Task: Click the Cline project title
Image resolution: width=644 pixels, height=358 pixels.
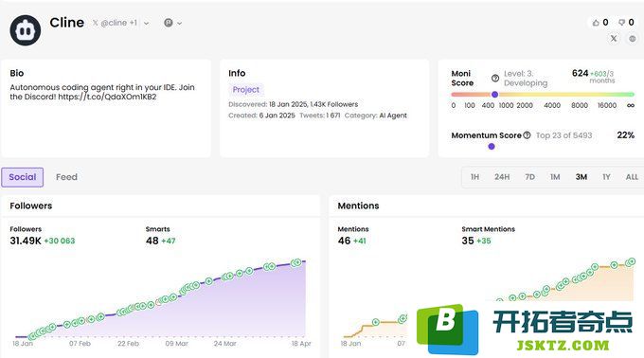Action: [67, 23]
